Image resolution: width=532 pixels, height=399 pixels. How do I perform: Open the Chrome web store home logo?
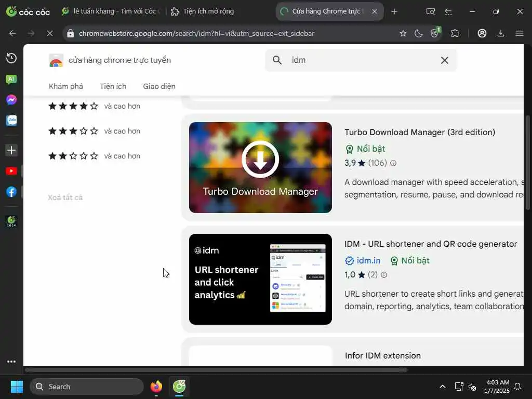(110, 60)
